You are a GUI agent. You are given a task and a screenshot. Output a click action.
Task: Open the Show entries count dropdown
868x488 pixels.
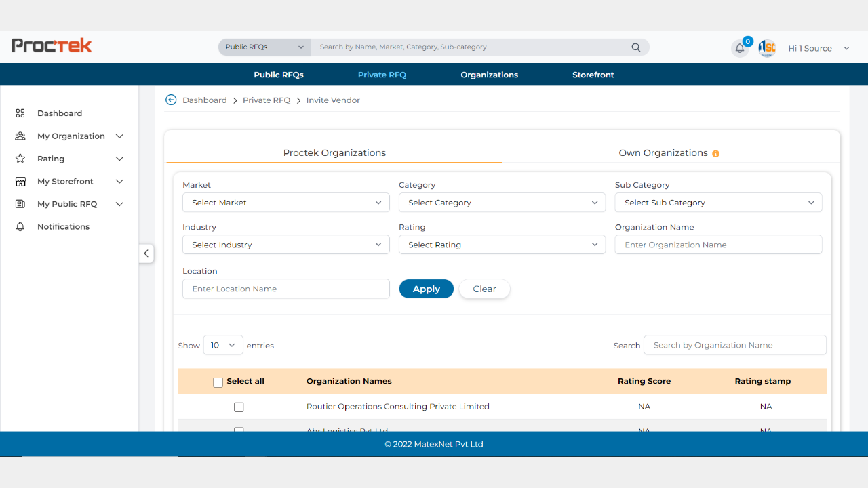223,346
